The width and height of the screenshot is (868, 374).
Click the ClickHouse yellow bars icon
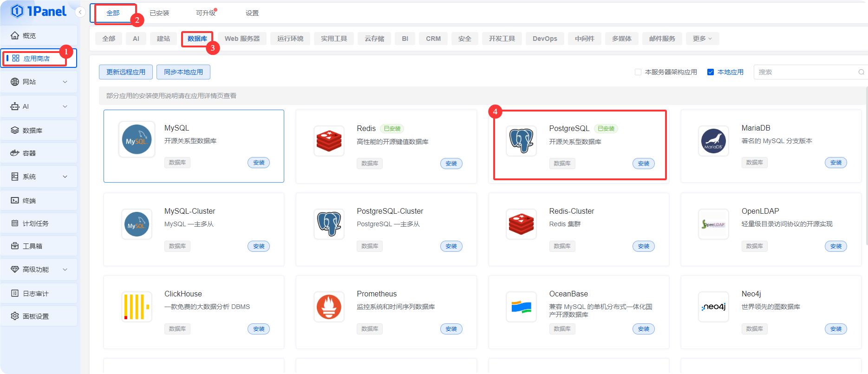point(137,307)
